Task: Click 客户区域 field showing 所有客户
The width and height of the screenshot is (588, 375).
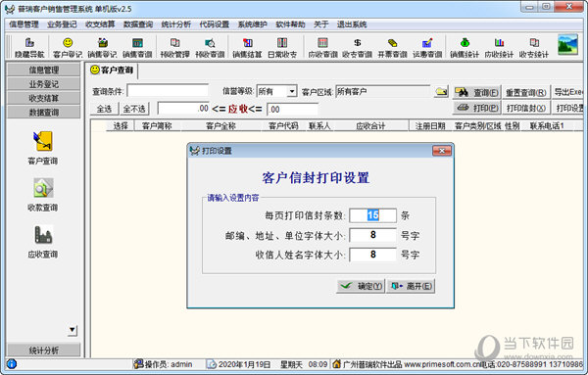Action: [382, 91]
